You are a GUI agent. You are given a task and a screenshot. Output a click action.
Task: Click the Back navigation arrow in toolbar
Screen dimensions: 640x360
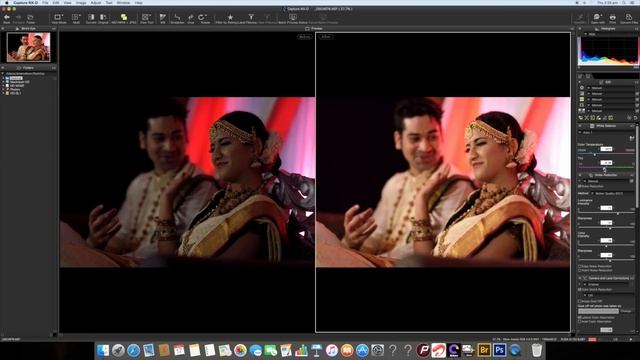tap(7, 17)
